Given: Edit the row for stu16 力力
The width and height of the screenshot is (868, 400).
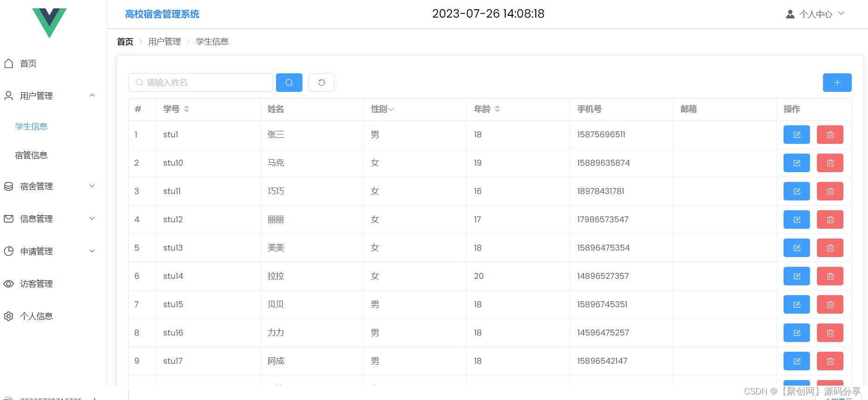Looking at the screenshot, I should click(797, 333).
